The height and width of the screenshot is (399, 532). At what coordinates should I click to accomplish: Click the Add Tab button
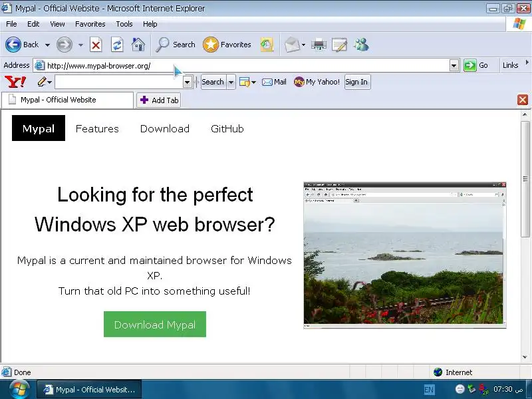159,100
